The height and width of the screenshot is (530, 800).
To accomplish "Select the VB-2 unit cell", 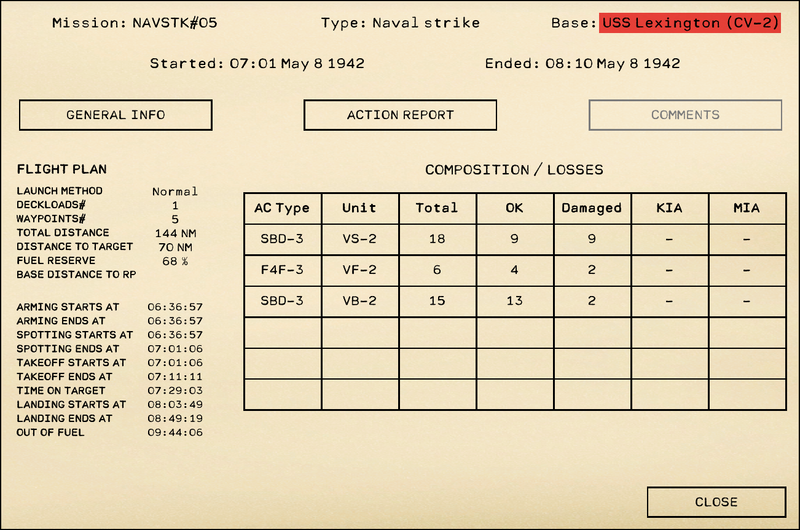I will (x=360, y=301).
